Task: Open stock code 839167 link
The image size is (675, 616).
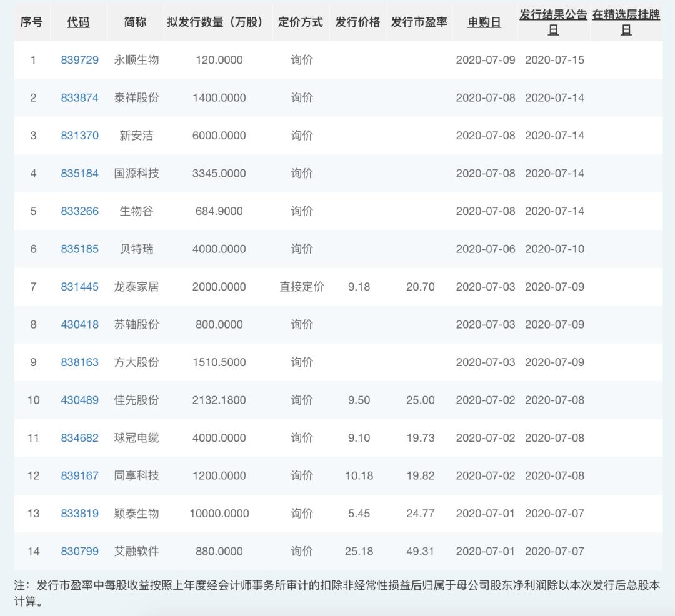Action: (78, 475)
